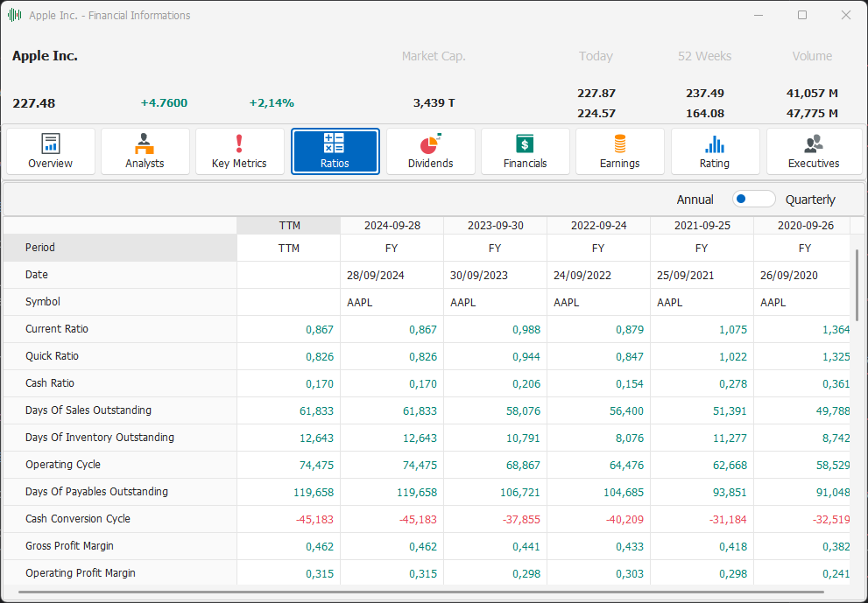Select the Current Ratio row label
868x603 pixels.
pyautogui.click(x=56, y=328)
